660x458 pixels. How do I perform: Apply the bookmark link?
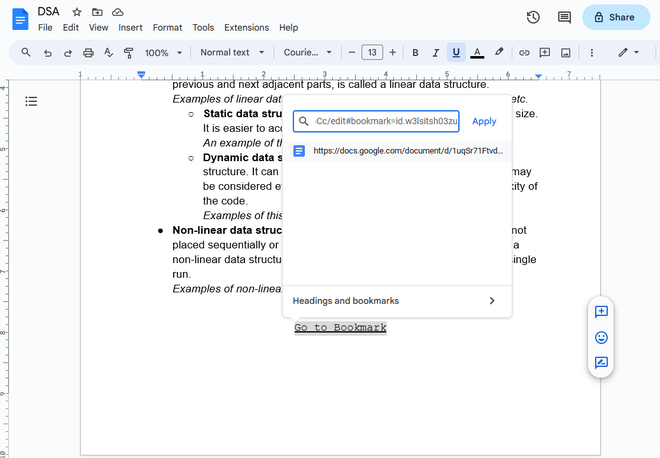coord(484,121)
